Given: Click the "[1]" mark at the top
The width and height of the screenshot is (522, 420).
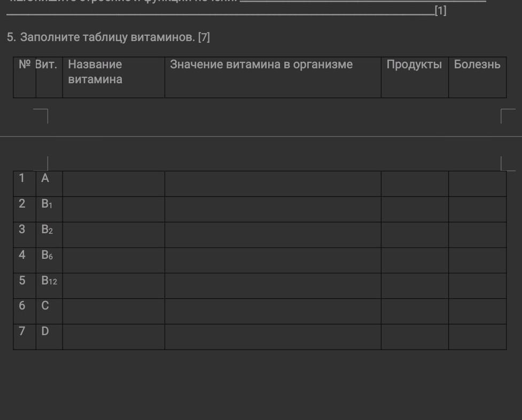Looking at the screenshot, I should (x=441, y=11).
